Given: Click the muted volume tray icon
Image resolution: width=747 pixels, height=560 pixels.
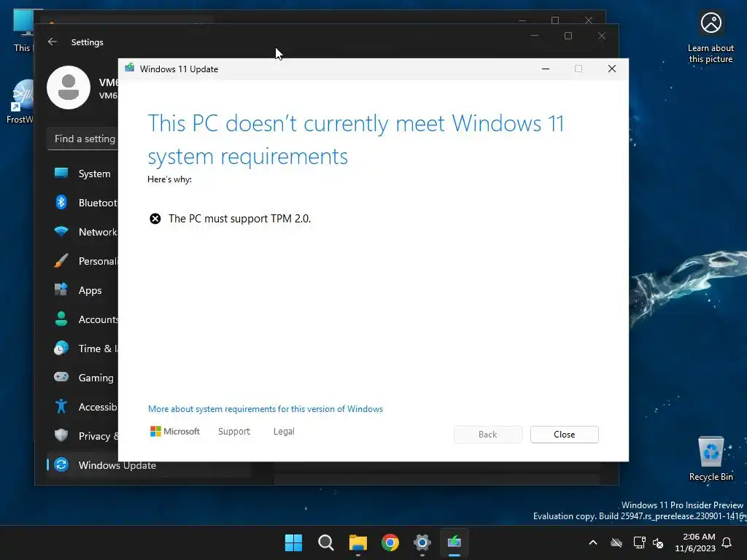Looking at the screenshot, I should point(659,542).
